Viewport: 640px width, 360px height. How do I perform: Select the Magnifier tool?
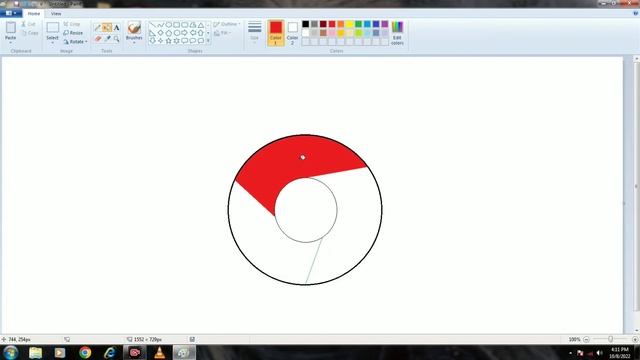(x=116, y=39)
